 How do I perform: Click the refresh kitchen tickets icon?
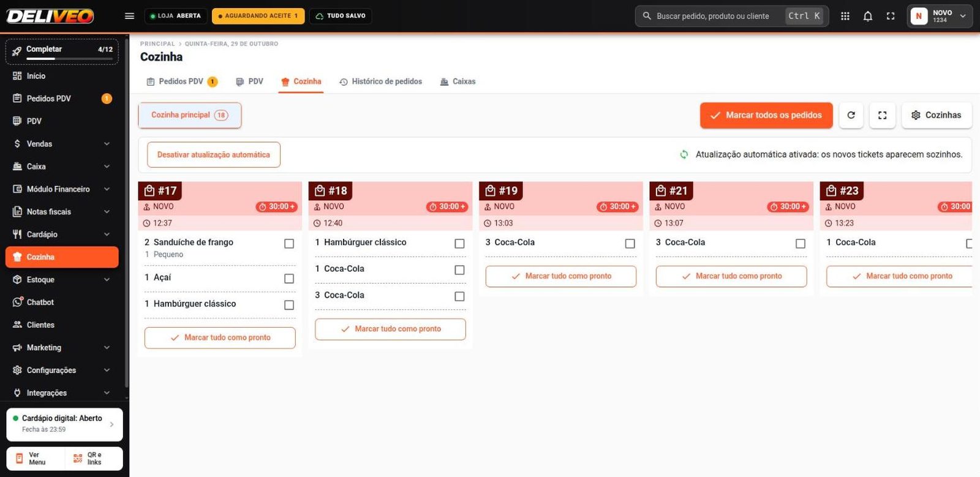coord(851,115)
